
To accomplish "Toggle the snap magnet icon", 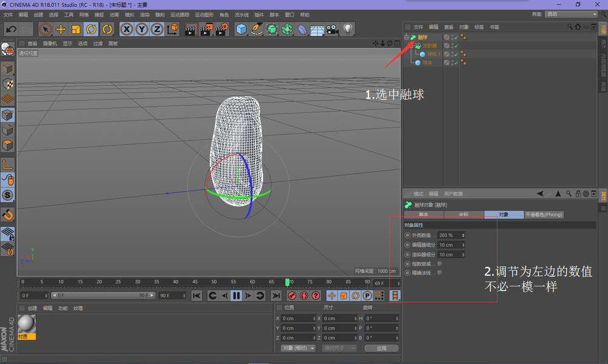I will click(x=8, y=214).
